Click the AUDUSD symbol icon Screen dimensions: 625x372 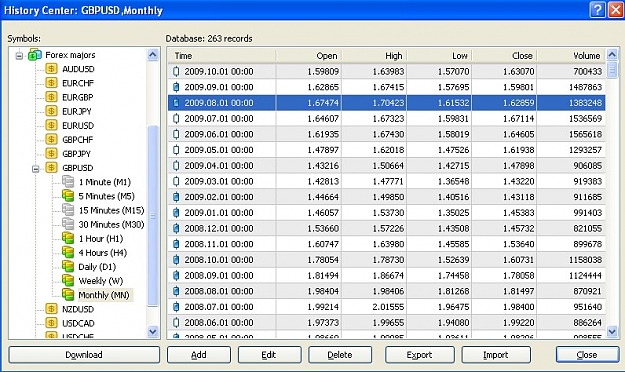pos(51,69)
